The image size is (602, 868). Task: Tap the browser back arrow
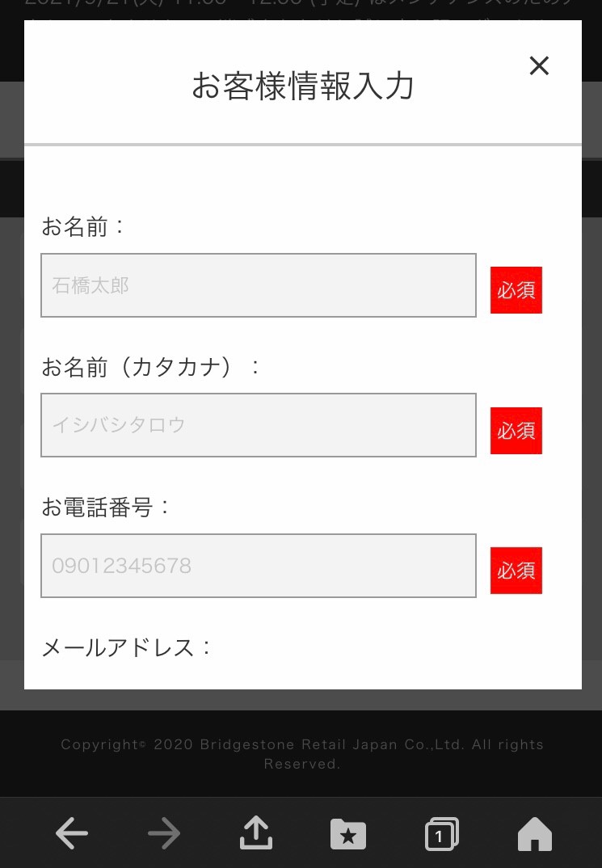coord(72,833)
